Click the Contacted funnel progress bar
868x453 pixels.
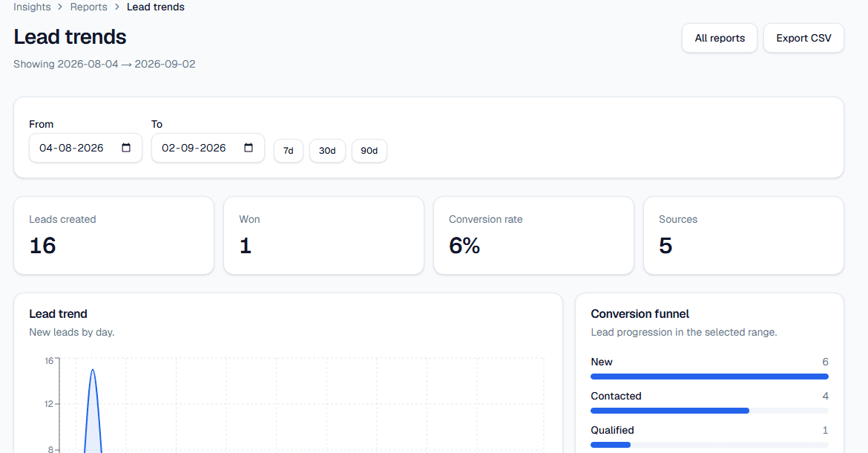[x=710, y=411]
